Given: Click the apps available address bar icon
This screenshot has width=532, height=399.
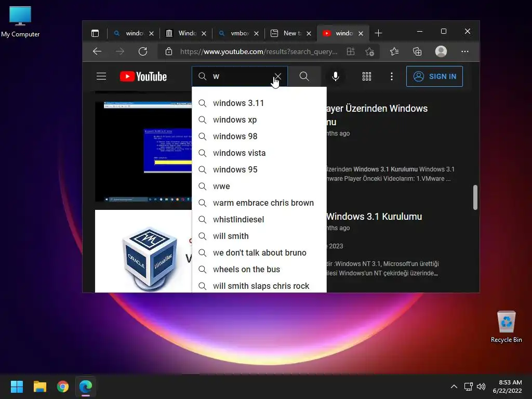Looking at the screenshot, I should coord(351,51).
